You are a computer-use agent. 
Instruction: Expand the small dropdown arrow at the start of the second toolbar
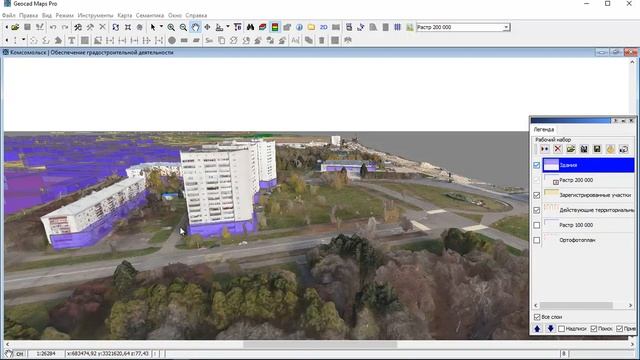tap(23, 40)
